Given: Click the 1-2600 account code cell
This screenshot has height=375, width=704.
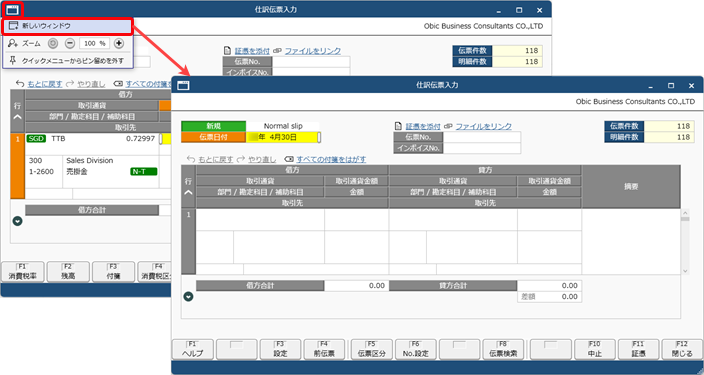Looking at the screenshot, I should pos(41,172).
